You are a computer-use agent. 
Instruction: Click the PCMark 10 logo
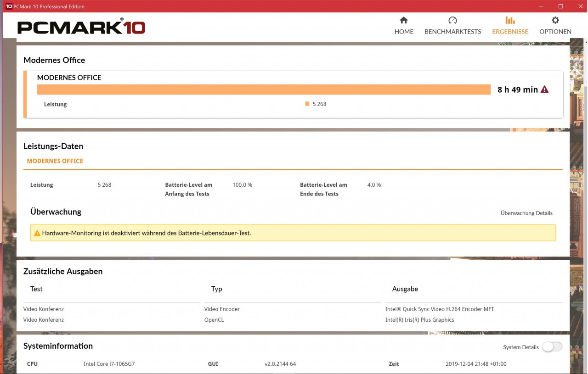click(81, 27)
